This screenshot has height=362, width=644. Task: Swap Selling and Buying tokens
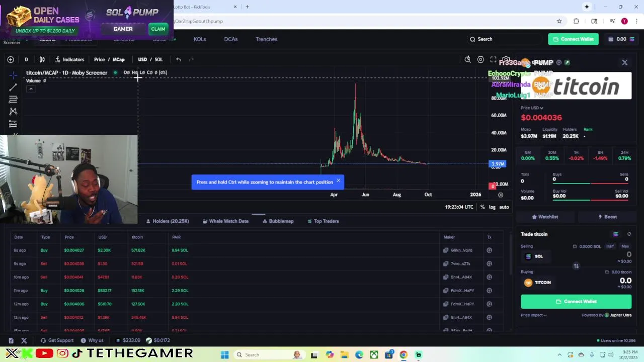(576, 266)
